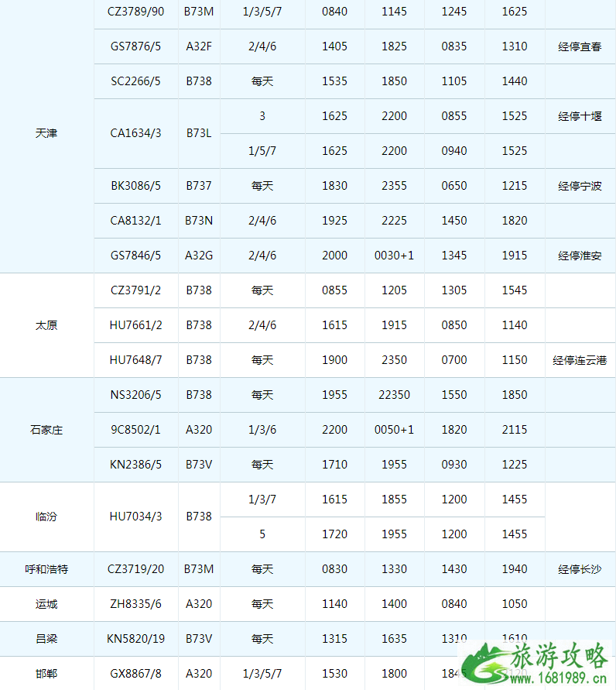Select the 呼和浩特 city cell
The width and height of the screenshot is (616, 690).
[x=46, y=569]
